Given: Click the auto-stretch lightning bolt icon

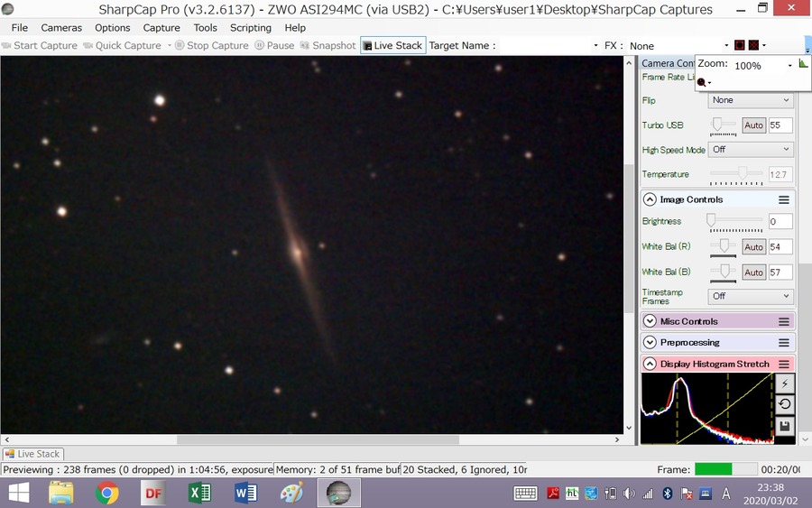Looking at the screenshot, I should (x=785, y=383).
